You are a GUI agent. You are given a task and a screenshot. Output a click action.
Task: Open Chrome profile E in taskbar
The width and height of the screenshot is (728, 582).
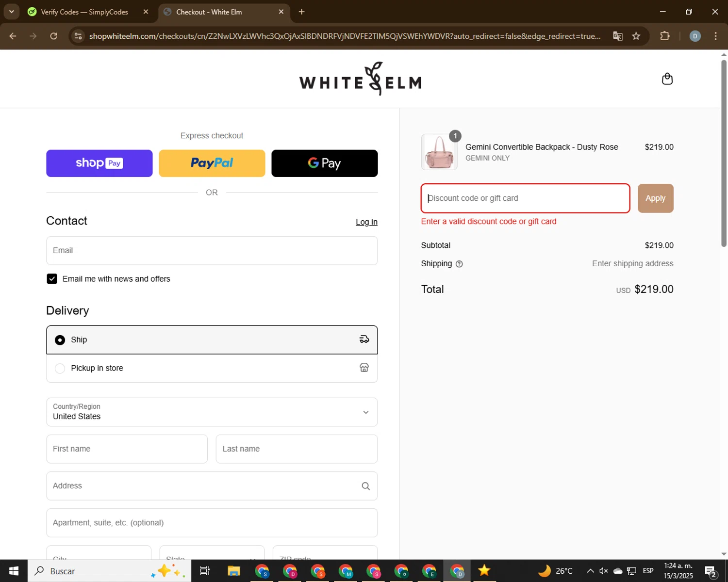pyautogui.click(x=429, y=571)
